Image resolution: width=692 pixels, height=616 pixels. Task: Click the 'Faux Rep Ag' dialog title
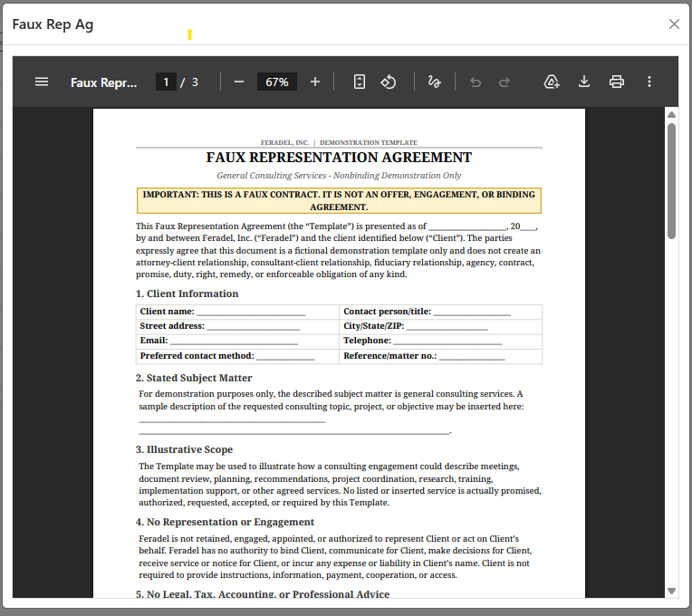(x=53, y=24)
